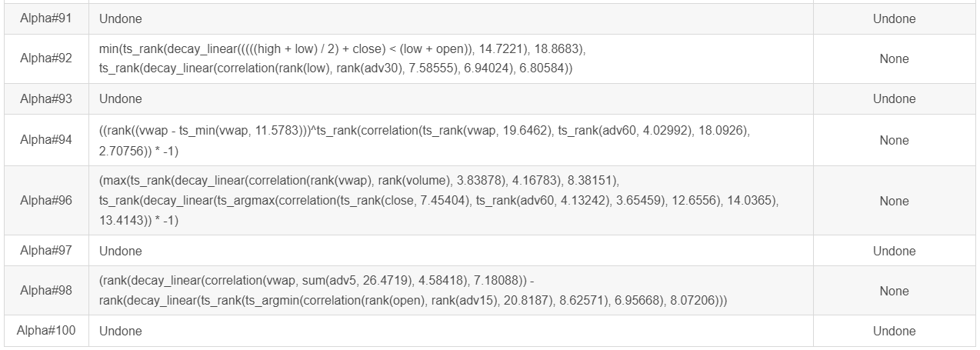Click the Alpha#98 row label
Screen dimensions: 980x350
(x=46, y=291)
